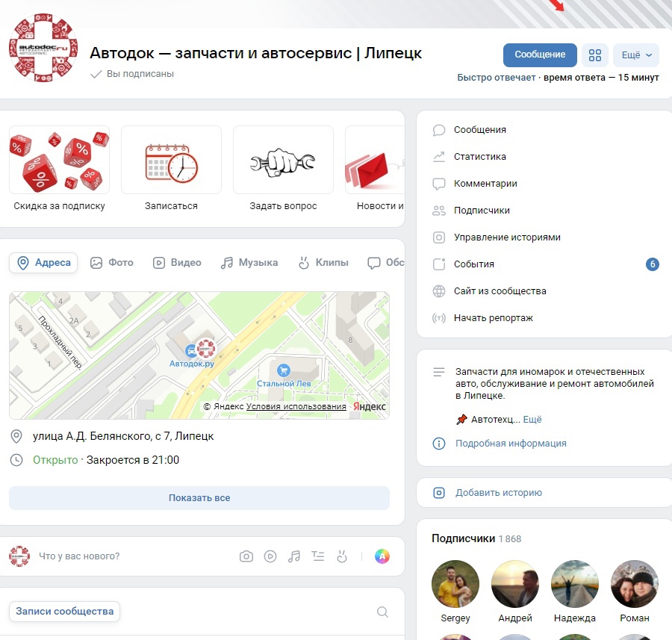This screenshot has width=672, height=640.
Task: Click the Открыто working hours text
Action: pyautogui.click(x=55, y=460)
